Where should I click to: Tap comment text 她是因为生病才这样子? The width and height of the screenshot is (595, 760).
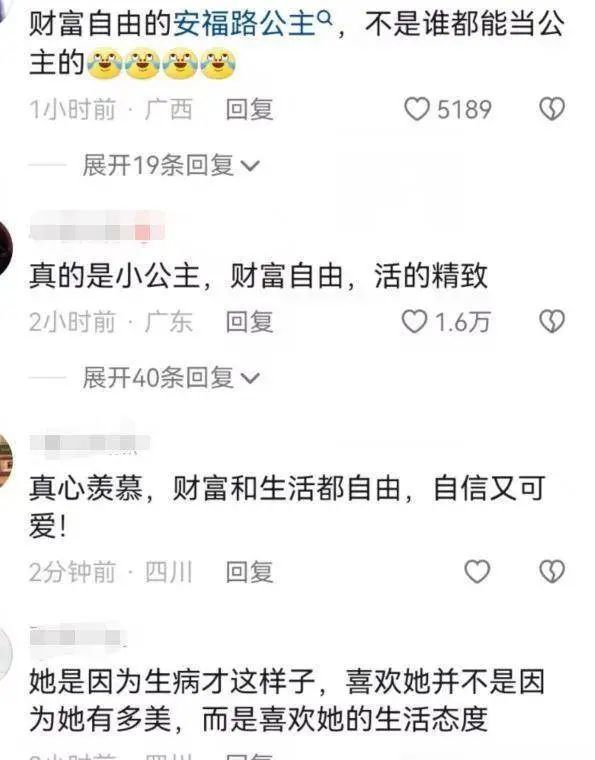(x=172, y=681)
